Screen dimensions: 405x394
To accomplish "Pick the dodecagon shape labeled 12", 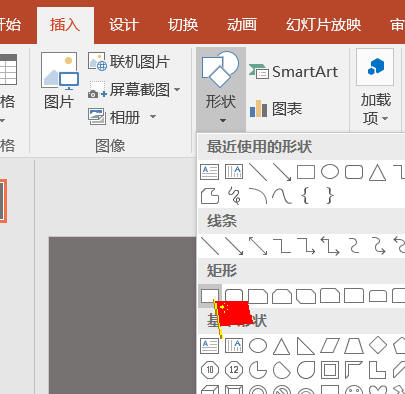I will [x=234, y=370].
